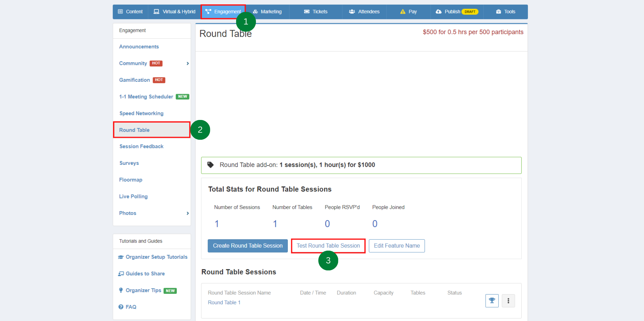Open the Engagement navigation tab
The width and height of the screenshot is (644, 321).
(223, 11)
